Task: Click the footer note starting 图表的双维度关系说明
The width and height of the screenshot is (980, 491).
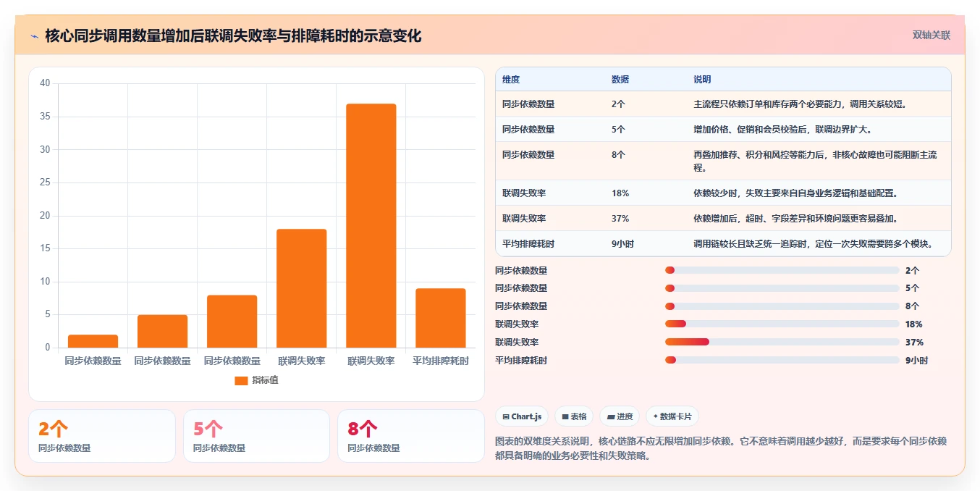Action: [x=721, y=449]
